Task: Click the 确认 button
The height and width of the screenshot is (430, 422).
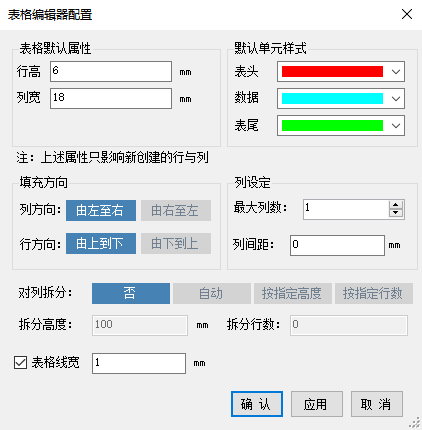Action: tap(257, 404)
